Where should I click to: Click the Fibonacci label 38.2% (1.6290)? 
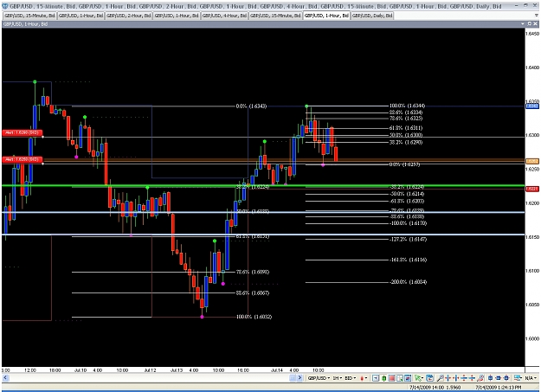[406, 142]
